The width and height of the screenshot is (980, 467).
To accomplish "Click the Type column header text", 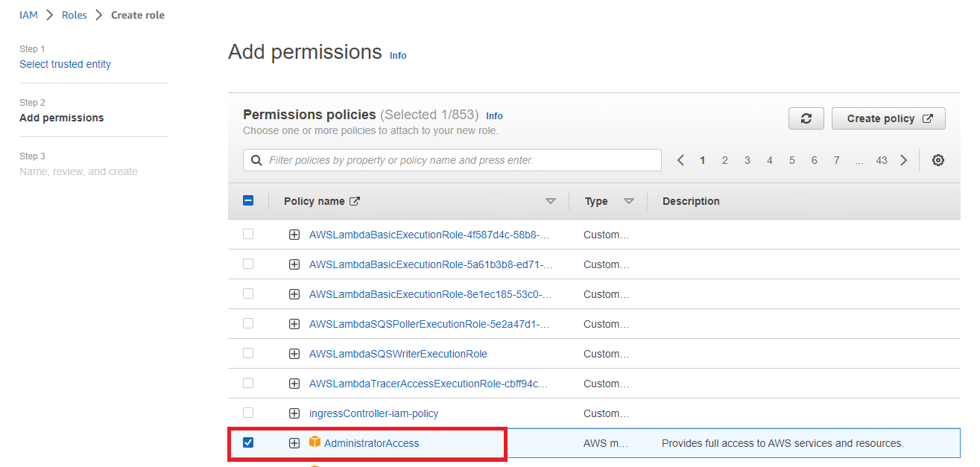I will click(x=596, y=201).
